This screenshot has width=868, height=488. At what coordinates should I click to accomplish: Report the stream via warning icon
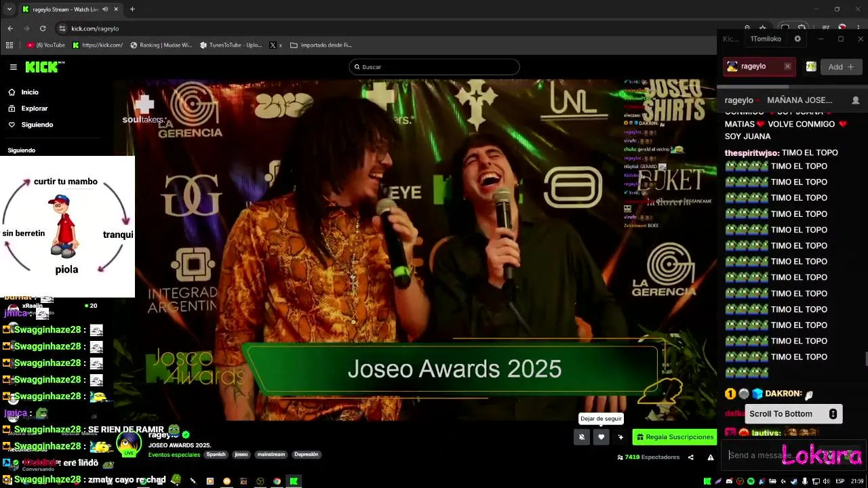[711, 457]
